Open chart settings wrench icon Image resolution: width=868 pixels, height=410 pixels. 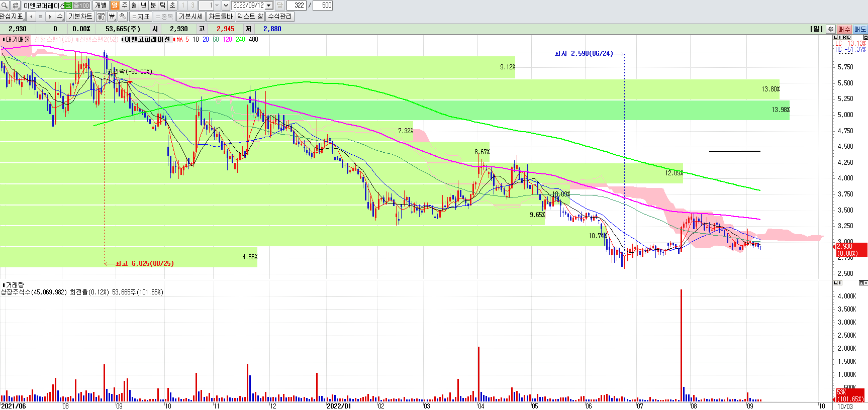(123, 17)
